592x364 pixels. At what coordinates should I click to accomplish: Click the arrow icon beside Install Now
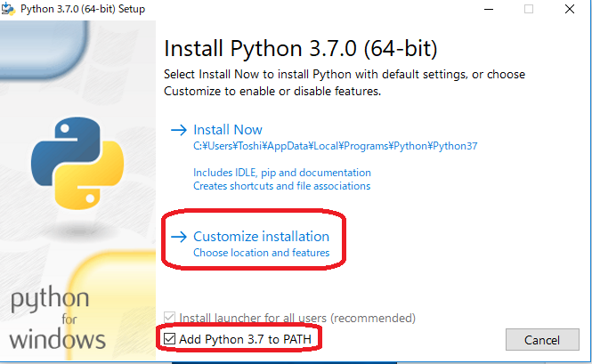(177, 130)
